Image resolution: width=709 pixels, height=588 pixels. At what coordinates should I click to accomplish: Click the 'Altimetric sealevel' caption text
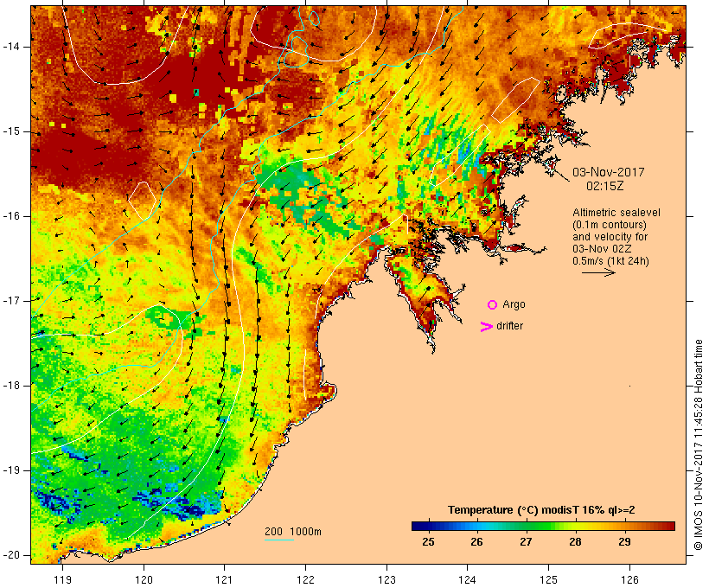[616, 213]
